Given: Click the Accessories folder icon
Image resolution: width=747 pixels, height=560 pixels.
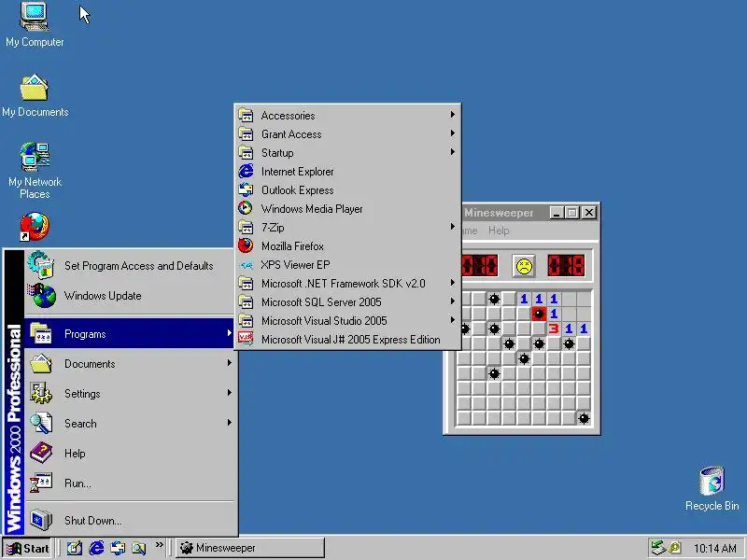Looking at the screenshot, I should click(x=246, y=115).
